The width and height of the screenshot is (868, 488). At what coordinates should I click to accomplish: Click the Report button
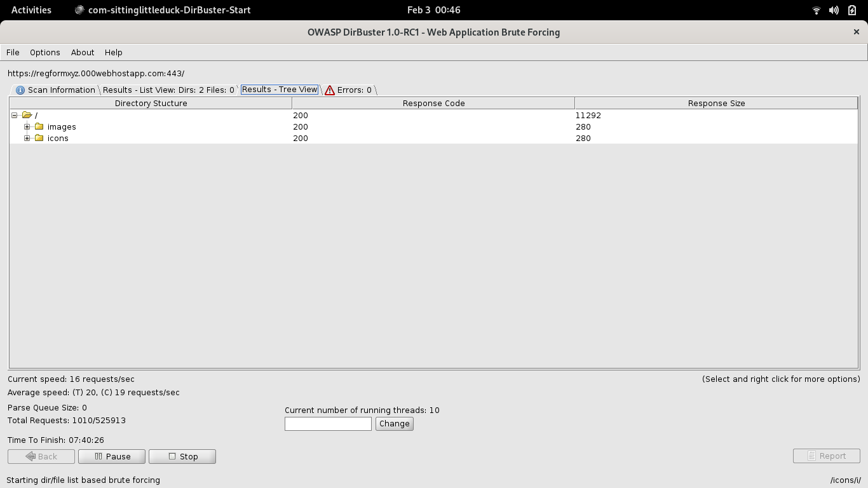[827, 456]
